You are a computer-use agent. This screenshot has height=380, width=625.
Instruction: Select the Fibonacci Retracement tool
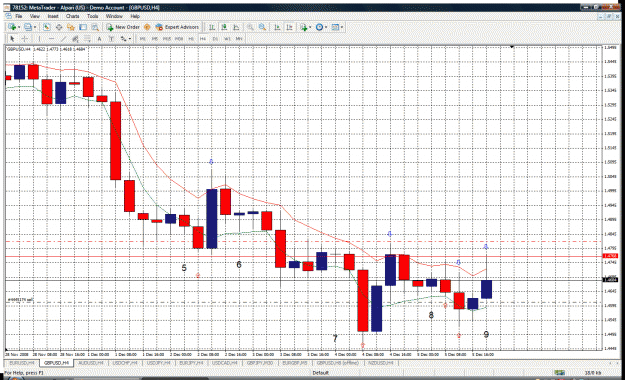coord(87,39)
